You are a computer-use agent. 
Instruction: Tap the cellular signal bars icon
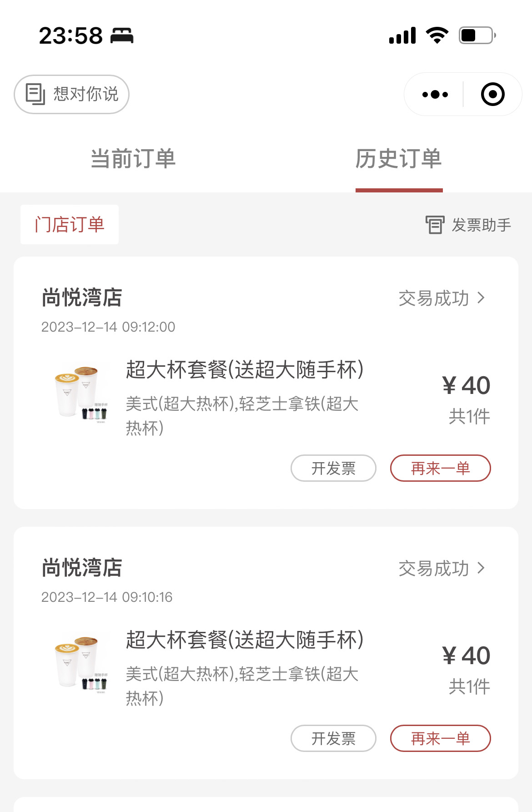point(402,35)
